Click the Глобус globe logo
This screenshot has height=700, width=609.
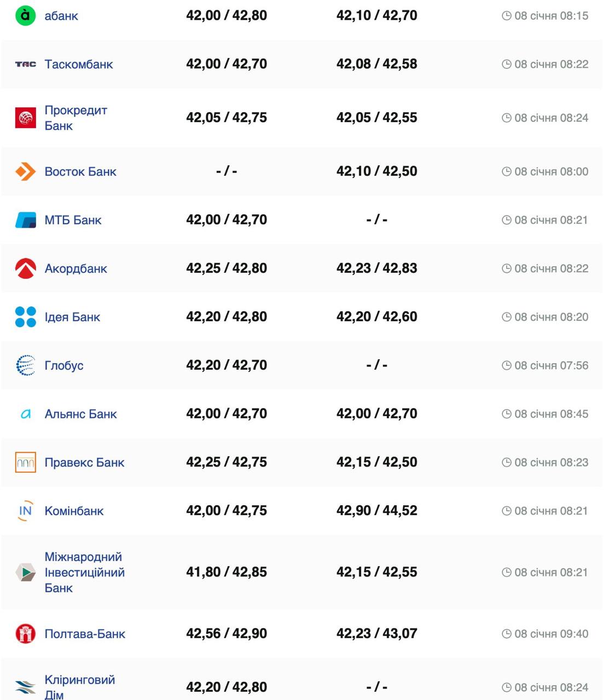[25, 365]
